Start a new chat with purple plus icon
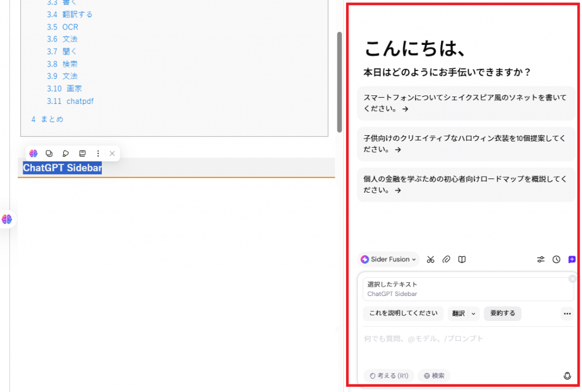The height and width of the screenshot is (392, 582). point(572,260)
